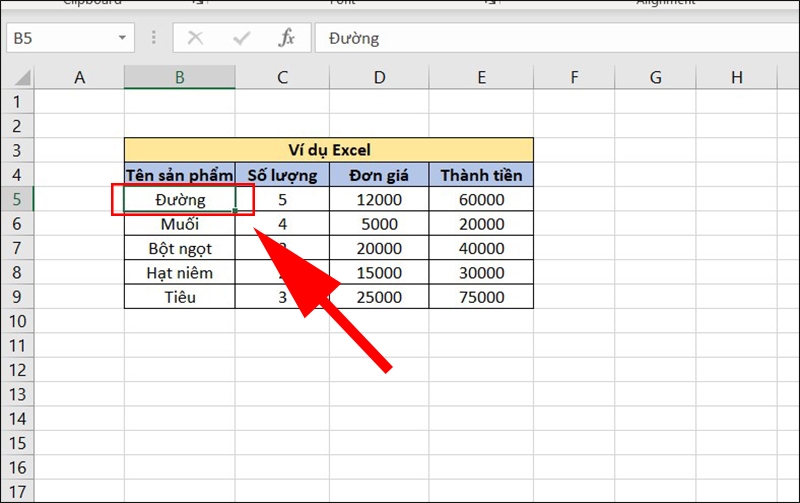Select column F header
Viewport: 800px width, 503px height.
click(574, 78)
